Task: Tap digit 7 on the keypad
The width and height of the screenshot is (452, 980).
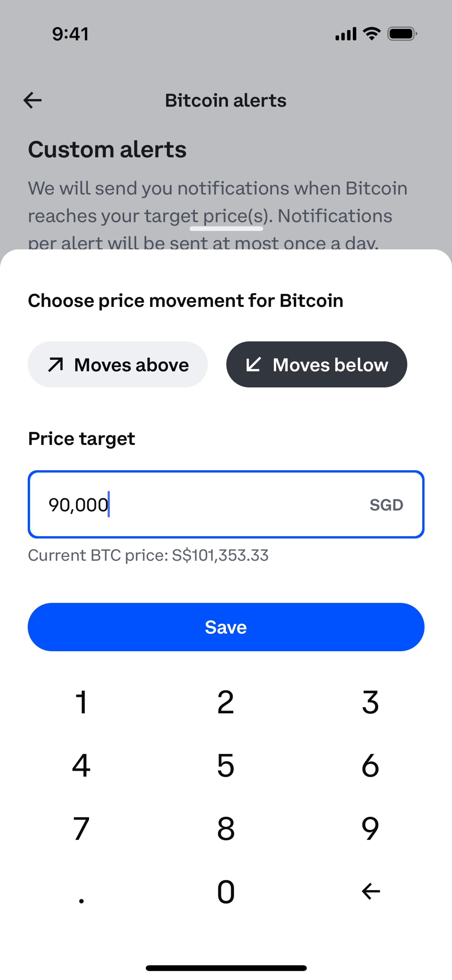Action: click(x=81, y=828)
